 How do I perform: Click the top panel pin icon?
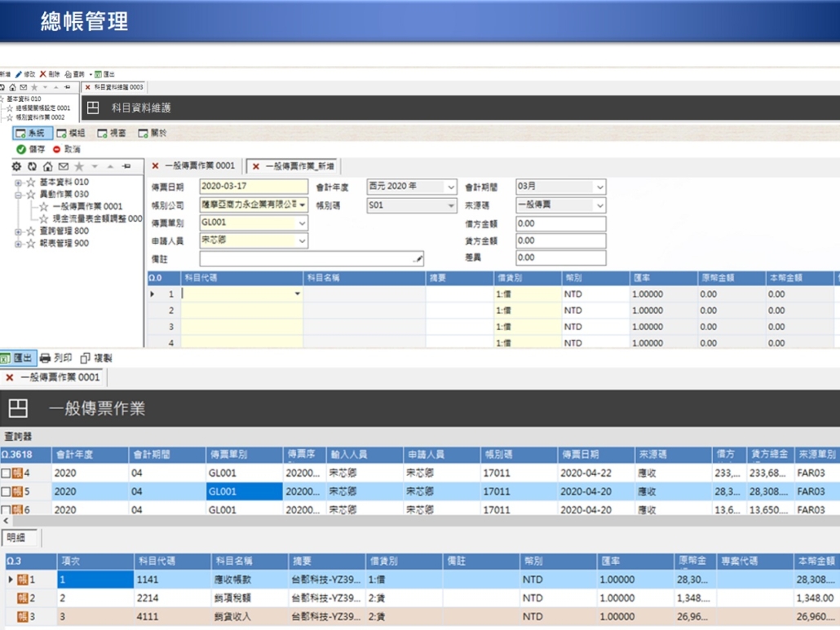[67, 86]
